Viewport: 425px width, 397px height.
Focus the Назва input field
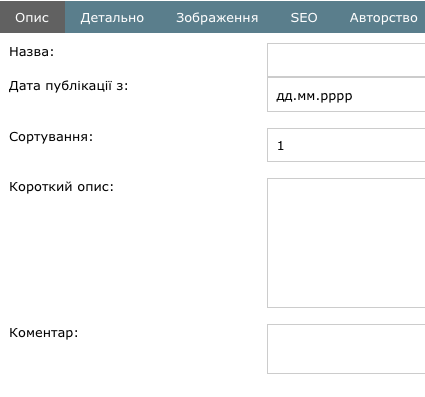point(346,60)
